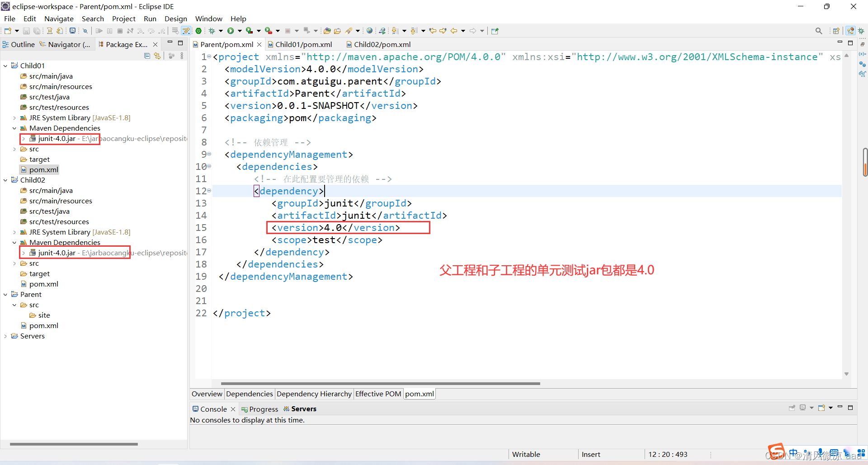Click the Open Perspective icon

coord(836,31)
